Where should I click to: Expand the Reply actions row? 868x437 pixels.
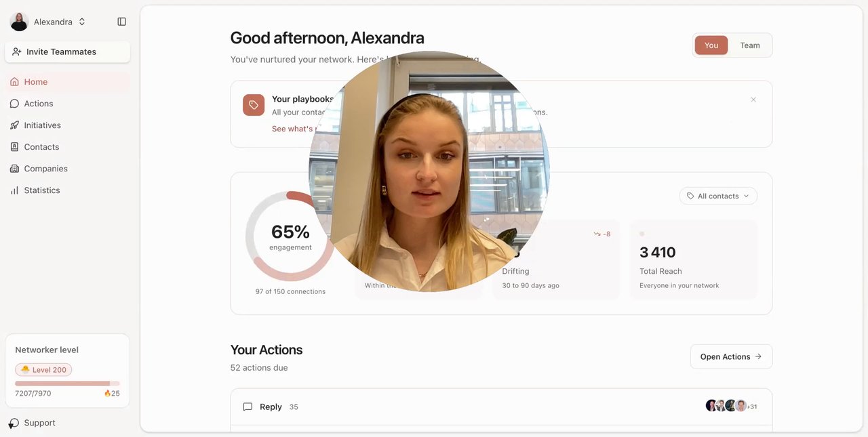pos(501,407)
